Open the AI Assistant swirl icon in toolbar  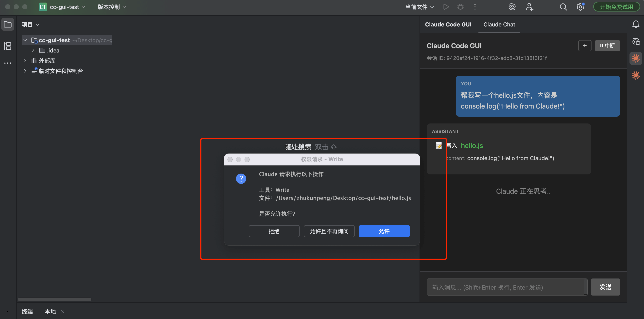coord(512,7)
